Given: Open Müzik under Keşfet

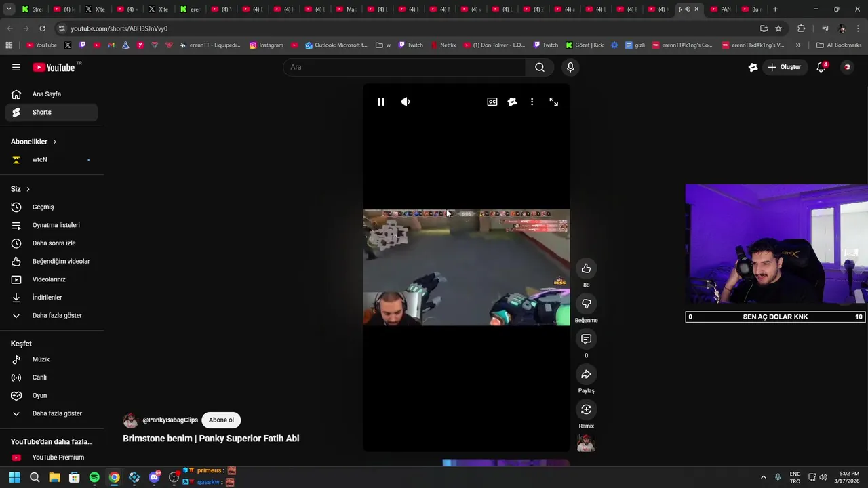Looking at the screenshot, I should point(52,359).
